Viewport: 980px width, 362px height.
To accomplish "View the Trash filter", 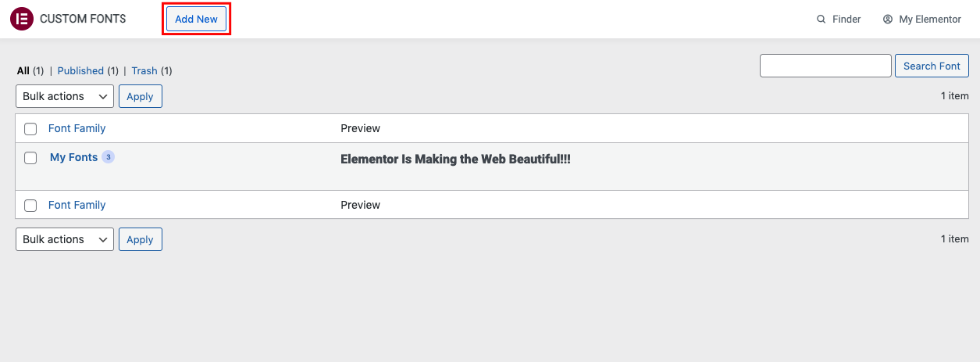I will [144, 70].
